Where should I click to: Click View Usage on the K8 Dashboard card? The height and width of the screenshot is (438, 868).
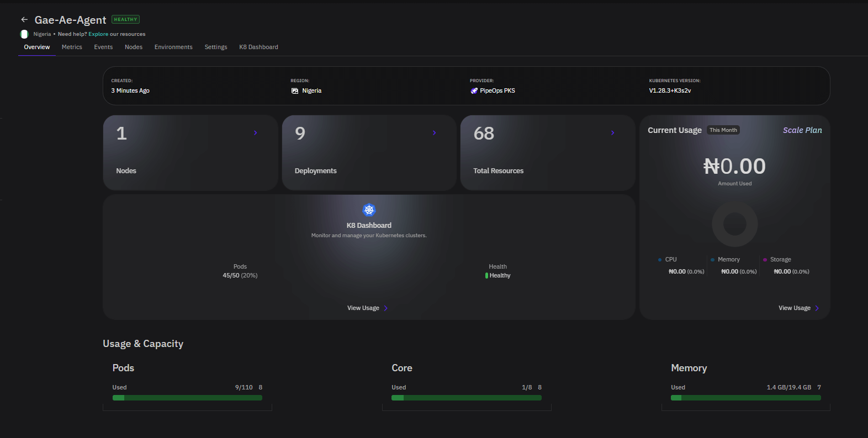(363, 308)
